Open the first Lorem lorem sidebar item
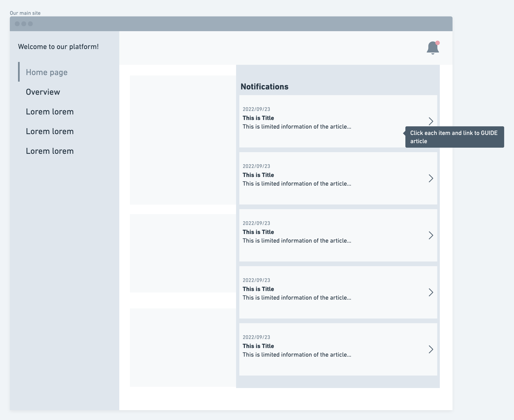The width and height of the screenshot is (514, 420). 50,112
